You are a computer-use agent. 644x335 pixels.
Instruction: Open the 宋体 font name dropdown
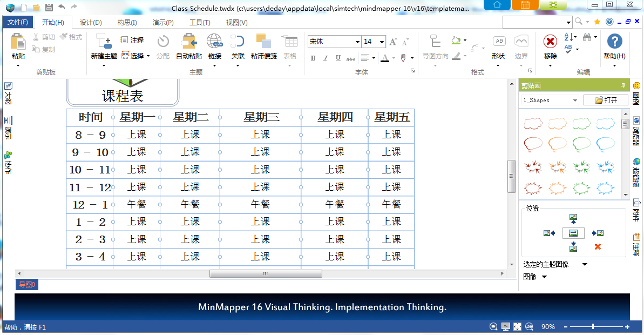pyautogui.click(x=357, y=42)
